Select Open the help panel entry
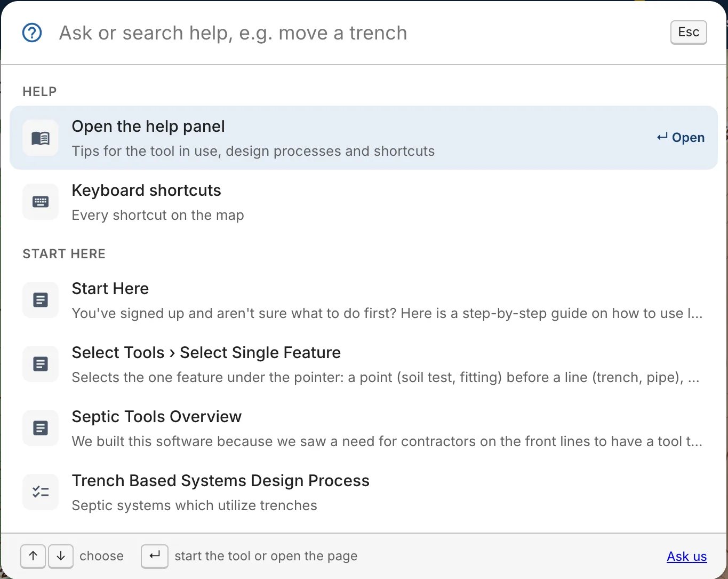728x579 pixels. coord(364,138)
